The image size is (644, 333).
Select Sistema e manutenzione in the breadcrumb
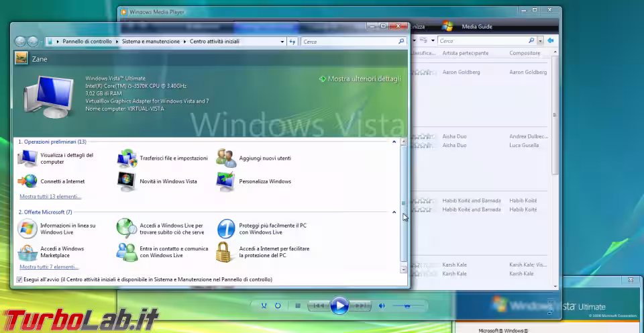pos(150,42)
